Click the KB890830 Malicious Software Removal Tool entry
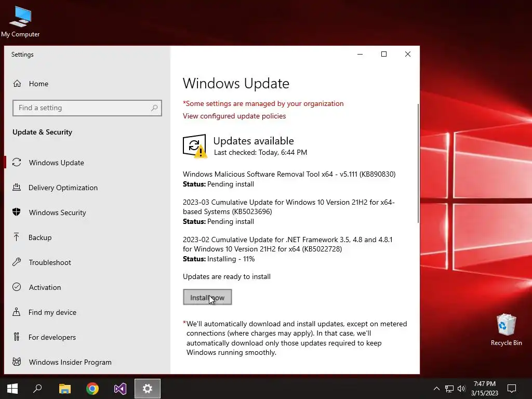Viewport: 532px width, 399px height. pyautogui.click(x=289, y=179)
